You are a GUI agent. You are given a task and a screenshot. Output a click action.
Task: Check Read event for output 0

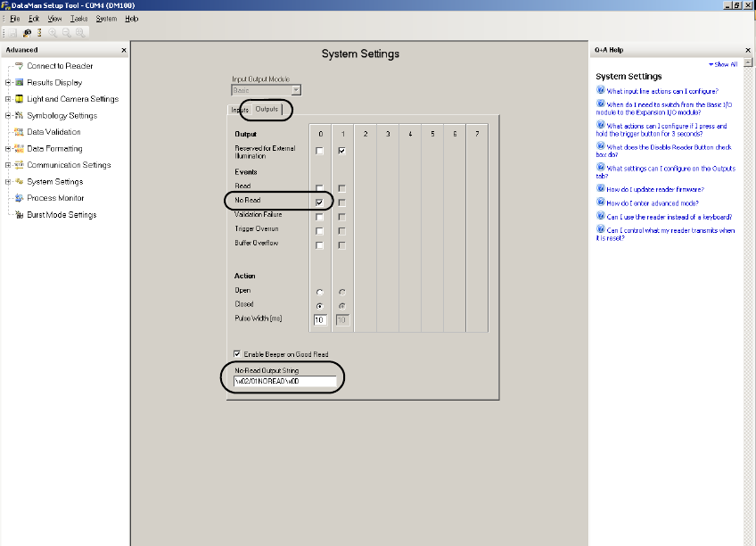click(319, 188)
